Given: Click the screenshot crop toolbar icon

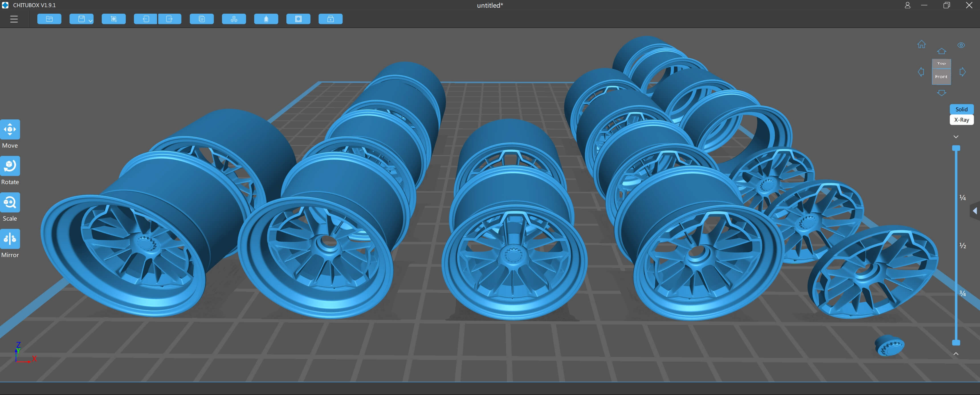Looking at the screenshot, I should pos(114,19).
